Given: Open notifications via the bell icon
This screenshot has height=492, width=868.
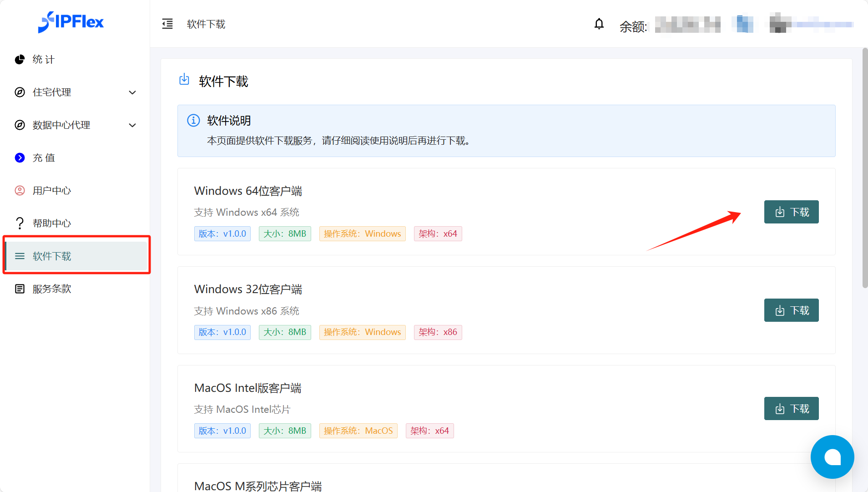Looking at the screenshot, I should pos(599,24).
